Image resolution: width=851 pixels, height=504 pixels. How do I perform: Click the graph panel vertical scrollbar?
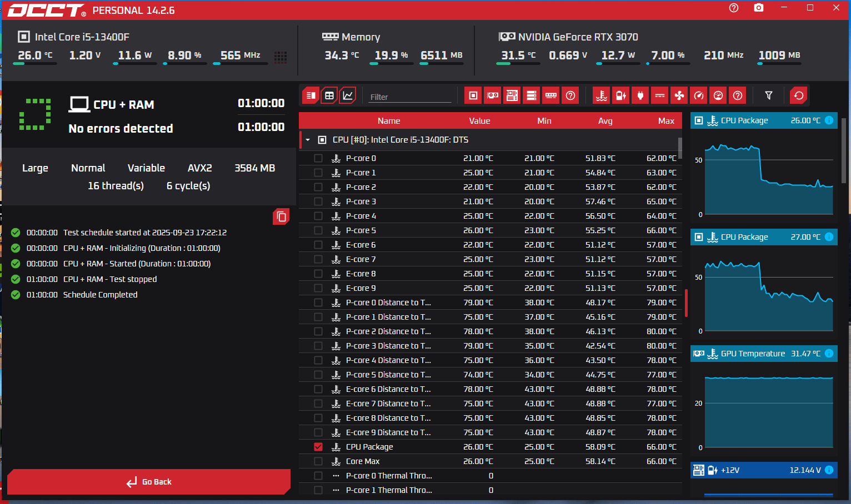(x=844, y=150)
